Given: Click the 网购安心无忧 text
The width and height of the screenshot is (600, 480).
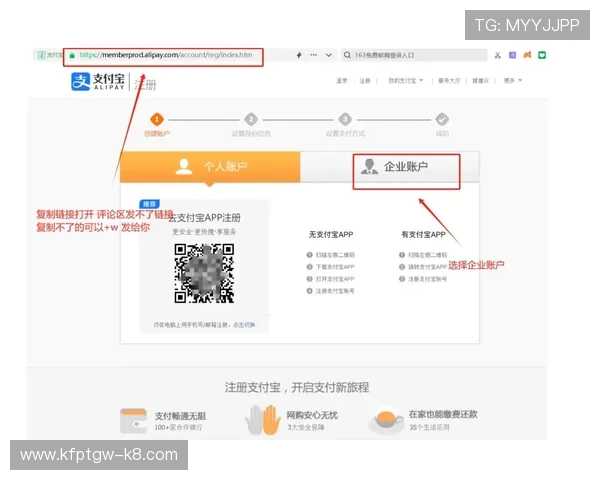Looking at the screenshot, I should pos(312,415).
